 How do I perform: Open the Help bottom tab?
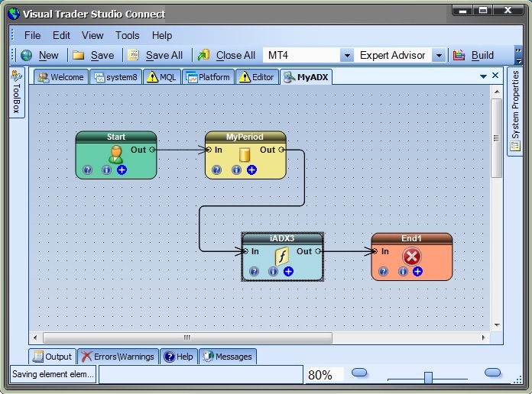click(178, 357)
